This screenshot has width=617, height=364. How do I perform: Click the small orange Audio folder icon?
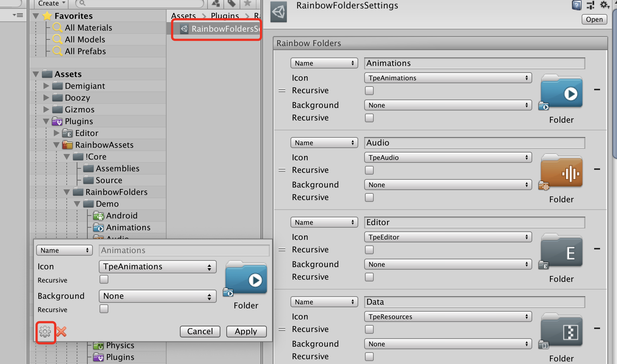click(544, 186)
